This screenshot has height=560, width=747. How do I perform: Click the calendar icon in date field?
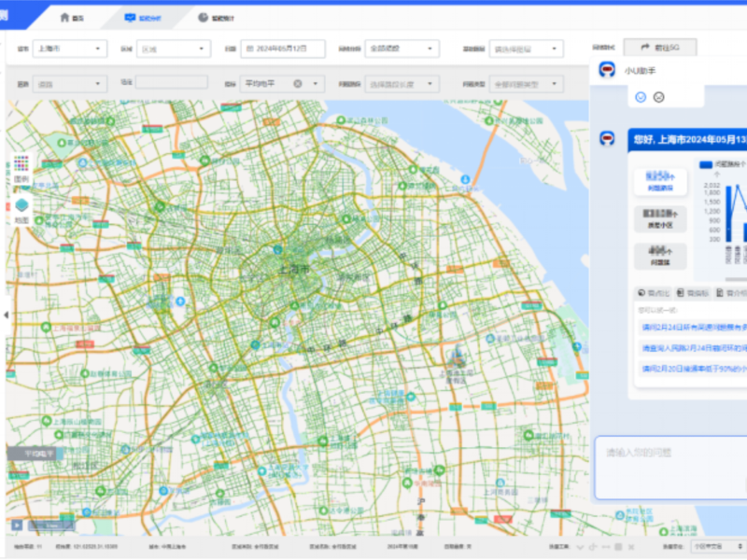click(x=249, y=49)
